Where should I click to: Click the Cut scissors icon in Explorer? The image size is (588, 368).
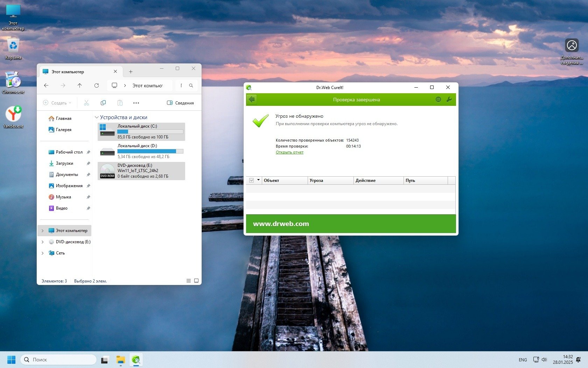(x=86, y=103)
